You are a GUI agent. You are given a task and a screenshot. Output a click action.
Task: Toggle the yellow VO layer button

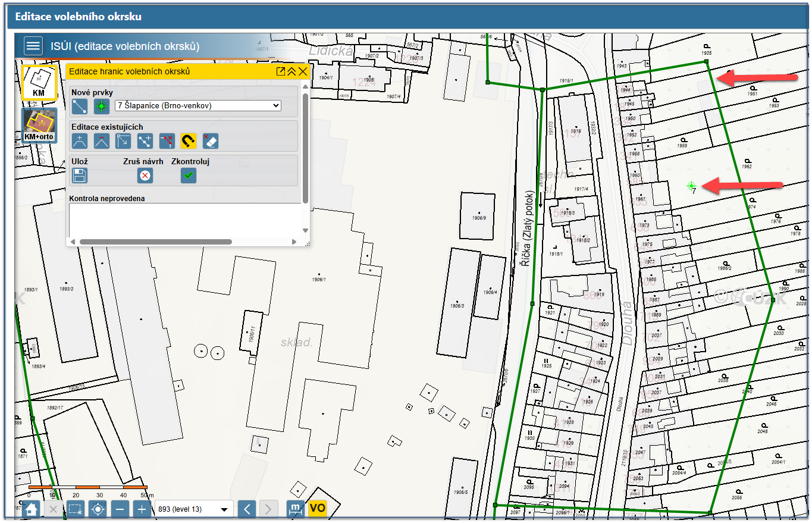[x=318, y=509]
